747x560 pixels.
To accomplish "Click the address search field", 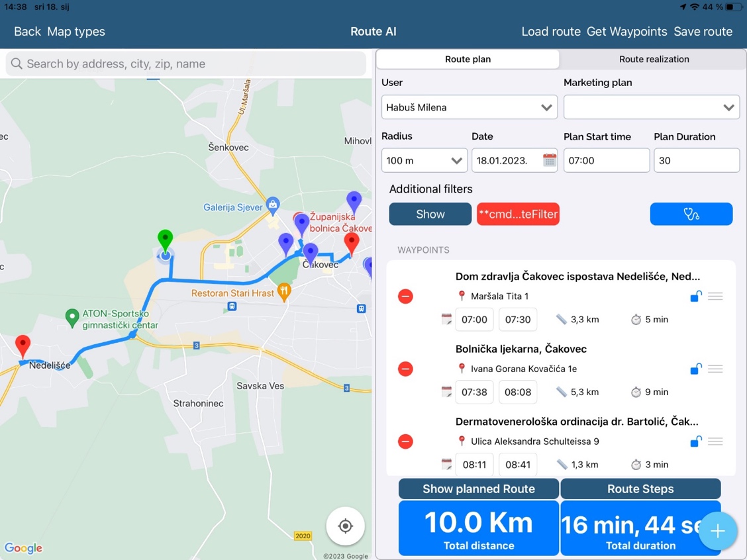I will 185,64.
